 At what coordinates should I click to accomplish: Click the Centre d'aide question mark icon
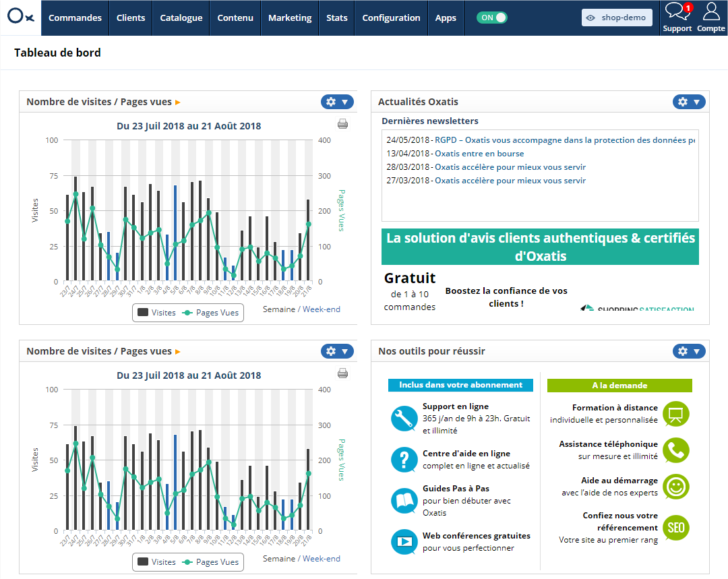404,459
